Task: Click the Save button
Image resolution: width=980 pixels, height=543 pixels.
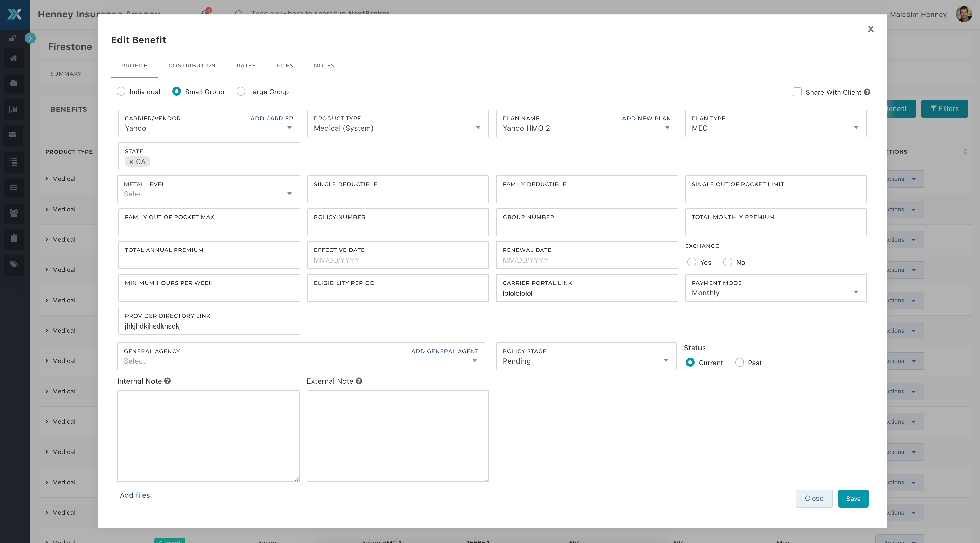Action: (853, 499)
